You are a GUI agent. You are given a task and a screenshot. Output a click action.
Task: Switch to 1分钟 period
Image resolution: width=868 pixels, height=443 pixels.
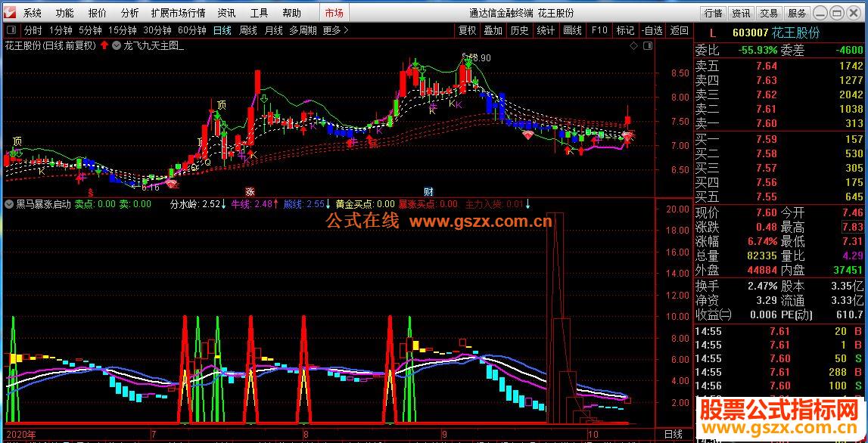(x=61, y=30)
